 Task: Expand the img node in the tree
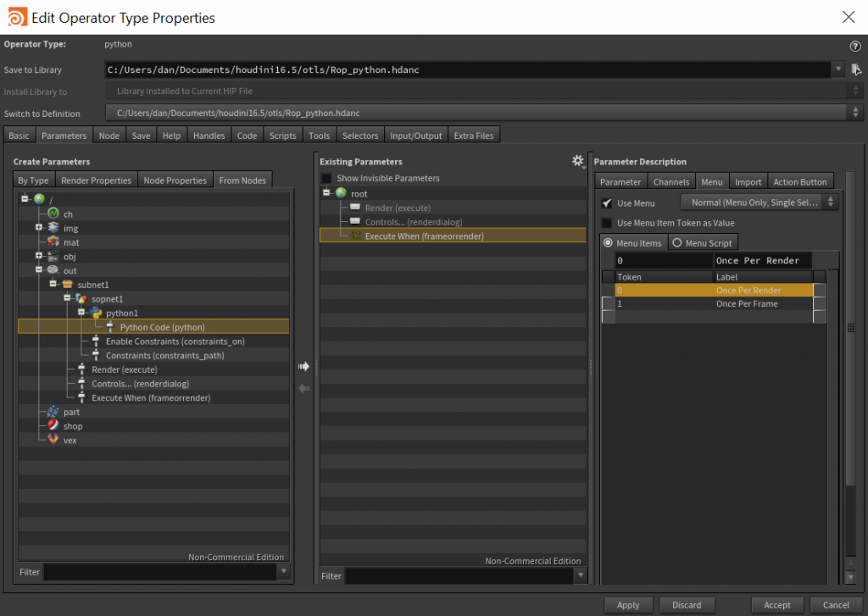[x=39, y=228]
